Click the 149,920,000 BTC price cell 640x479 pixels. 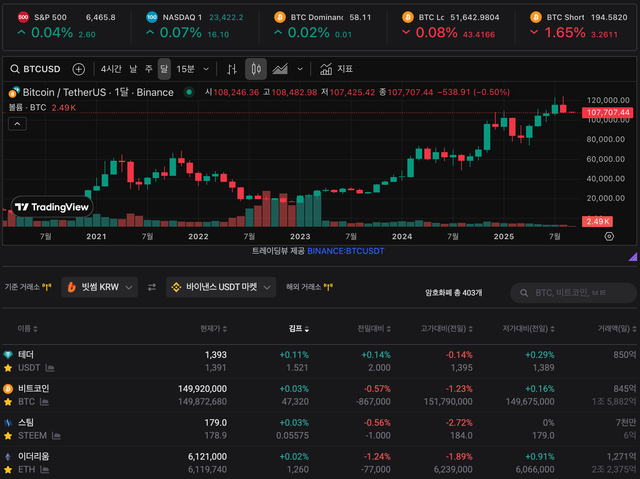point(202,388)
